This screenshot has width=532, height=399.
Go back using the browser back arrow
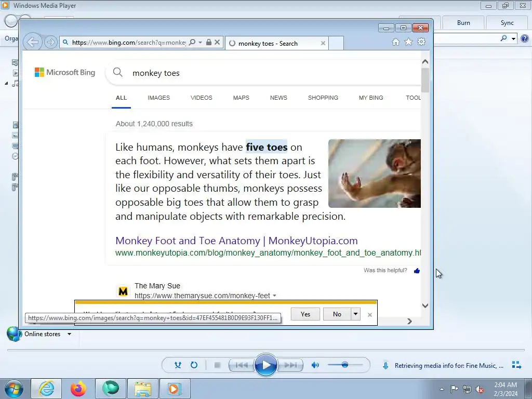click(33, 43)
